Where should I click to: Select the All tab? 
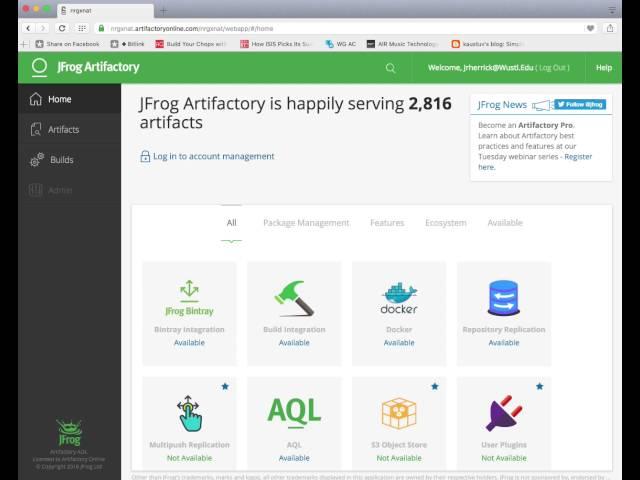click(x=231, y=223)
